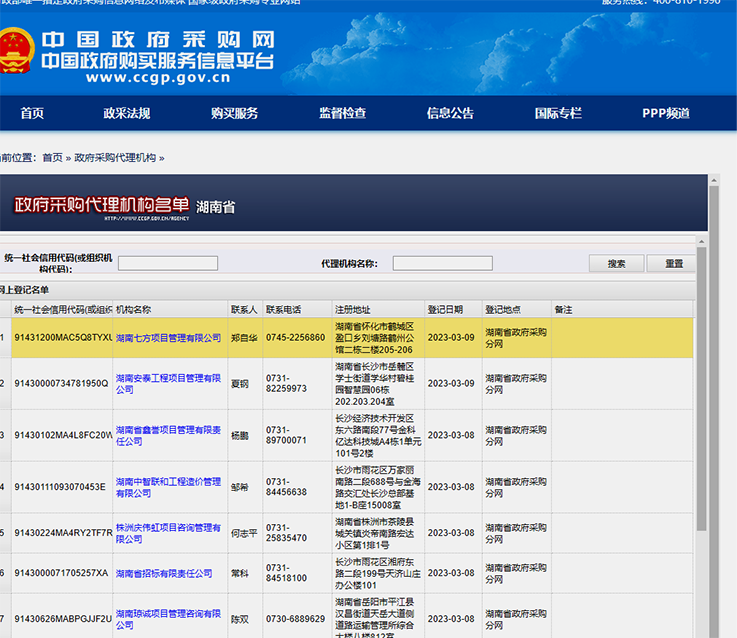Click the 搜索 button
This screenshot has width=737, height=638.
[x=616, y=263]
